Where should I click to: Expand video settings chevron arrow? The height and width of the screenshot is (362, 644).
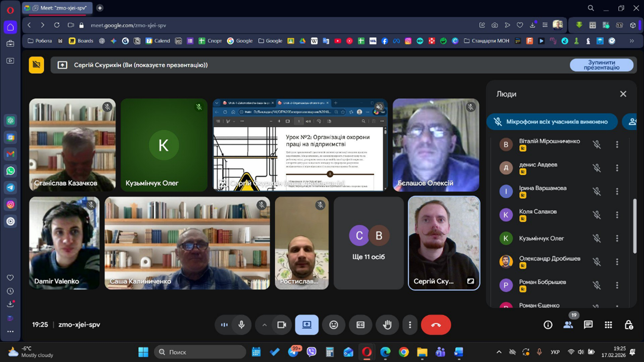point(264,325)
